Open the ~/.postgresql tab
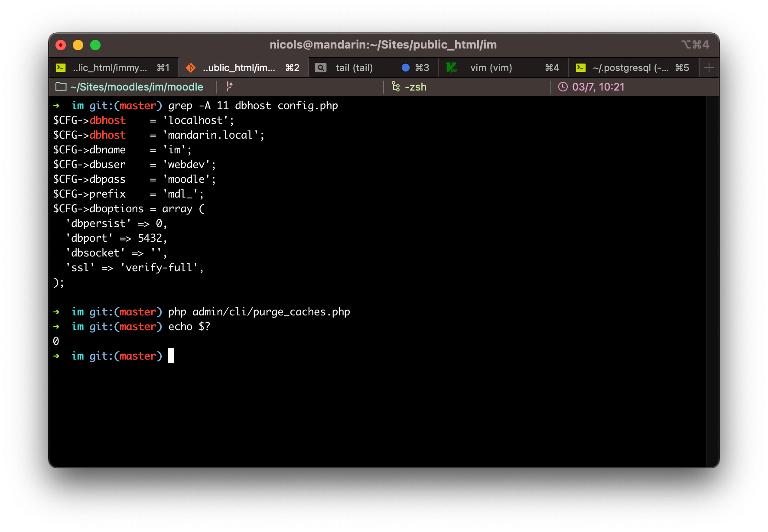This screenshot has width=768, height=532. coord(633,68)
